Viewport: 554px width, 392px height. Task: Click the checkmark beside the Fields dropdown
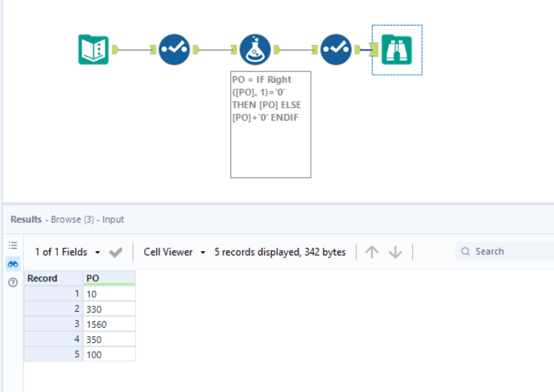coord(114,251)
